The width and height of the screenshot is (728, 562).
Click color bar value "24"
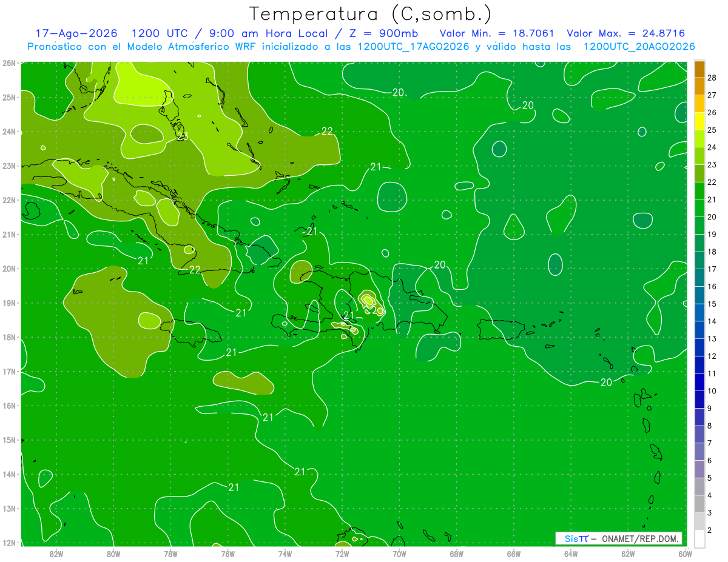(x=712, y=147)
